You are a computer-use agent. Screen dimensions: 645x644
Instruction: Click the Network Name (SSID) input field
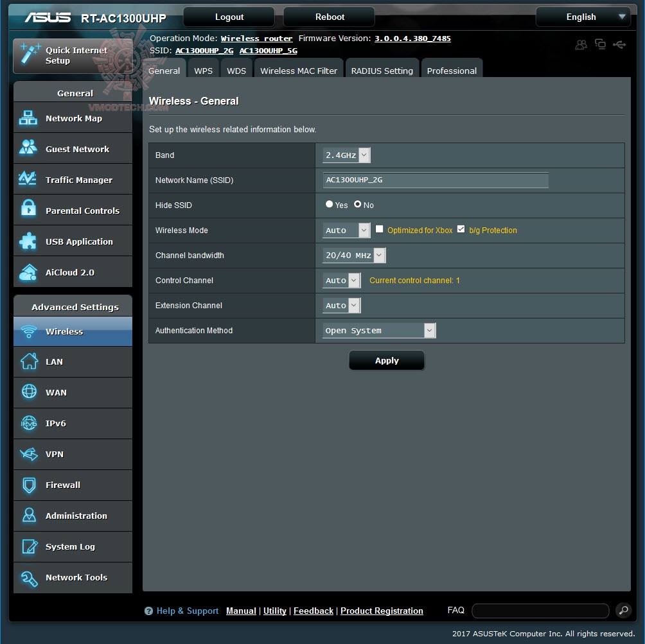coord(436,180)
